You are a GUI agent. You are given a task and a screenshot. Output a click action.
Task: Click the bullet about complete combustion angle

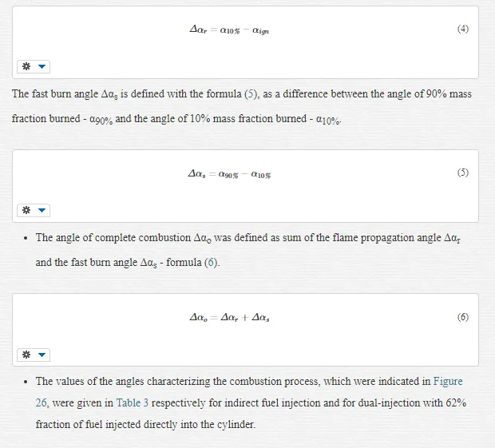click(x=248, y=250)
